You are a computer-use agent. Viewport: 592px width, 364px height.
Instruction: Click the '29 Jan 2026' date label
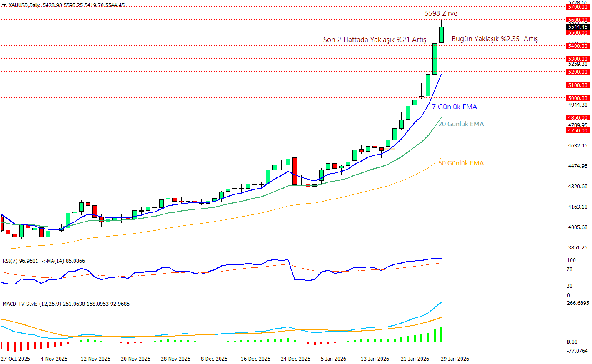(x=455, y=359)
